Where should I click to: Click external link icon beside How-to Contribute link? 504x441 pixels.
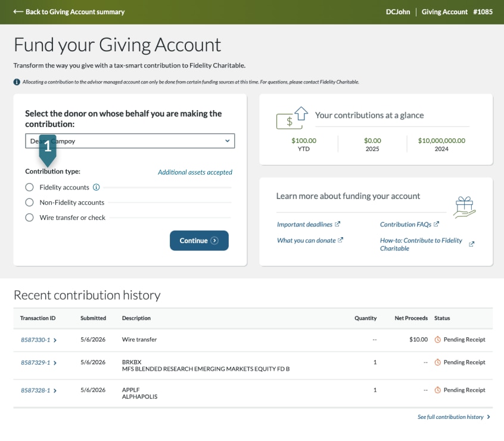pos(471,244)
